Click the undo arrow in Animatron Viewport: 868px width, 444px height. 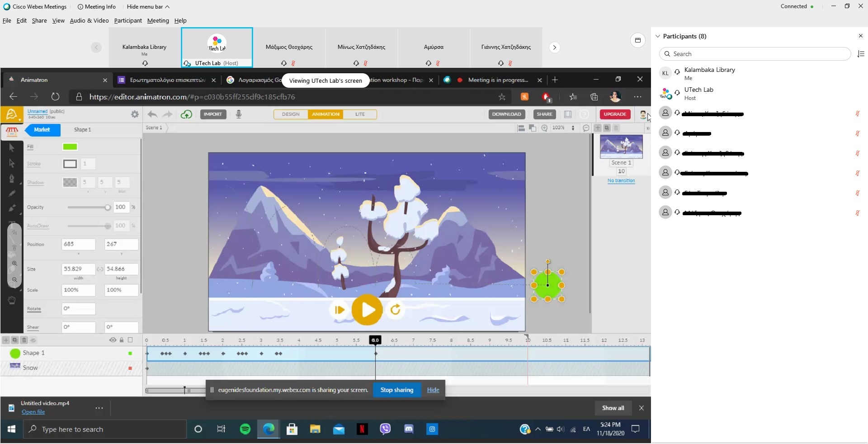[x=152, y=114]
